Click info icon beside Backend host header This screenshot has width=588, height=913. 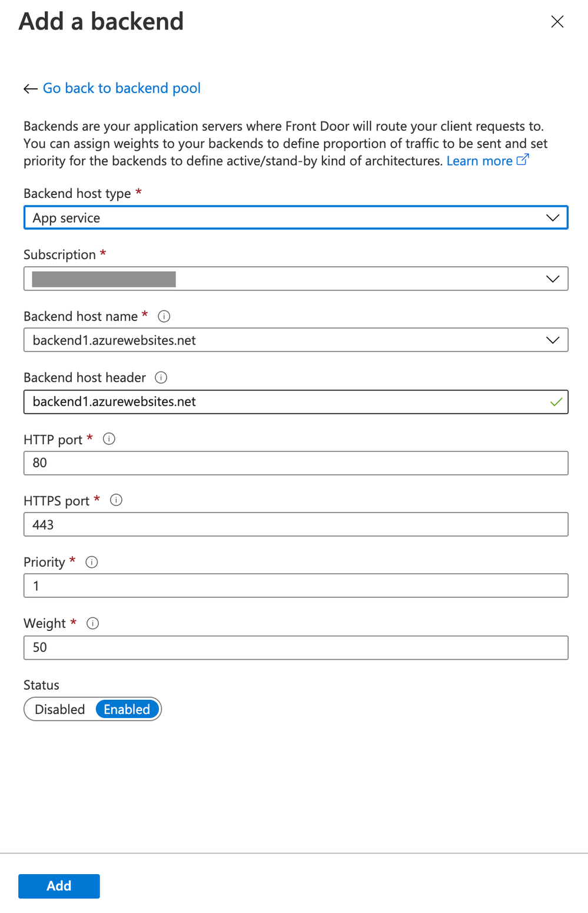click(161, 378)
